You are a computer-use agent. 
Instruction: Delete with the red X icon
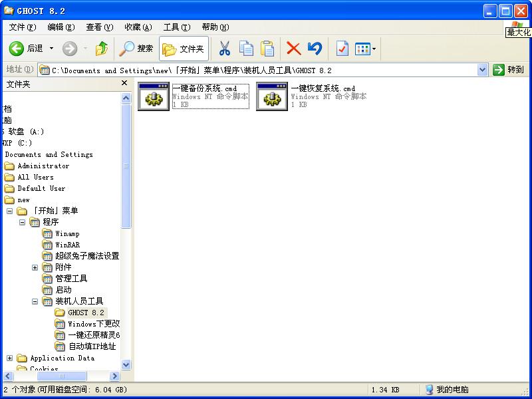tap(293, 49)
